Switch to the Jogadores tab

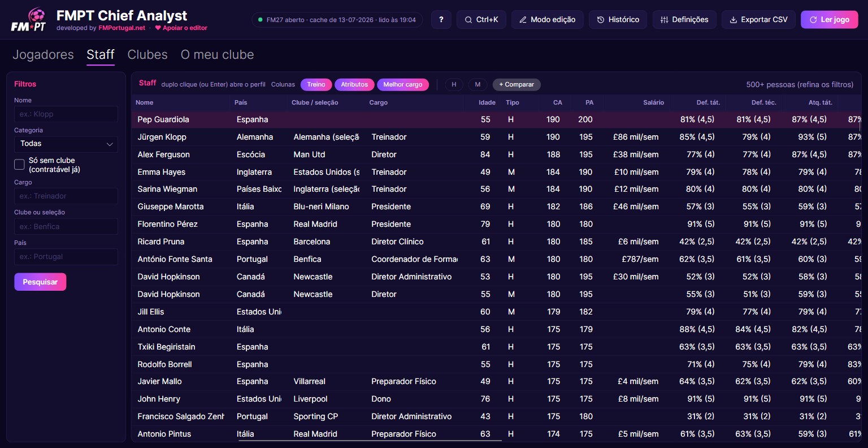tap(43, 54)
